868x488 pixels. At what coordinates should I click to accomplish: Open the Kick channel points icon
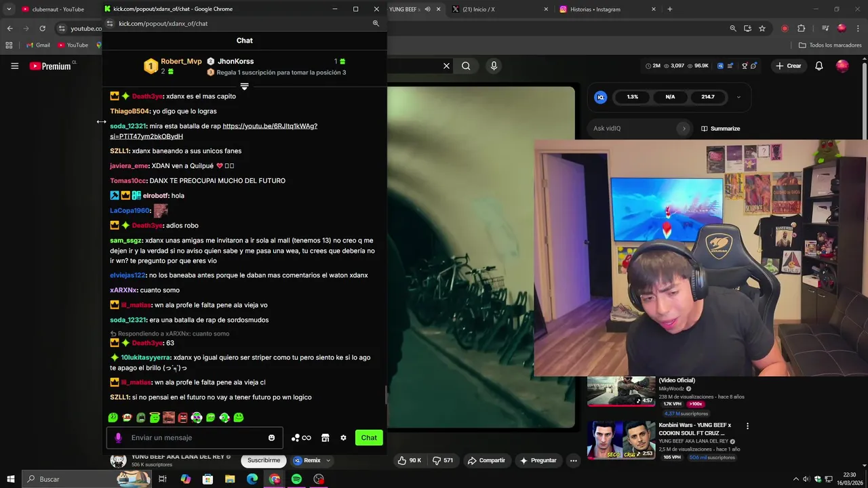point(301,438)
